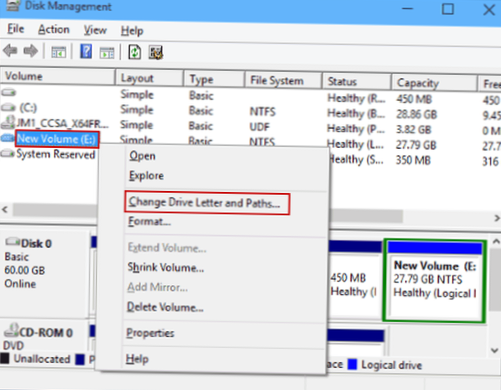The width and height of the screenshot is (501, 390).
Task: Click the CD-ROM 0 disc icon
Action: [x=11, y=330]
